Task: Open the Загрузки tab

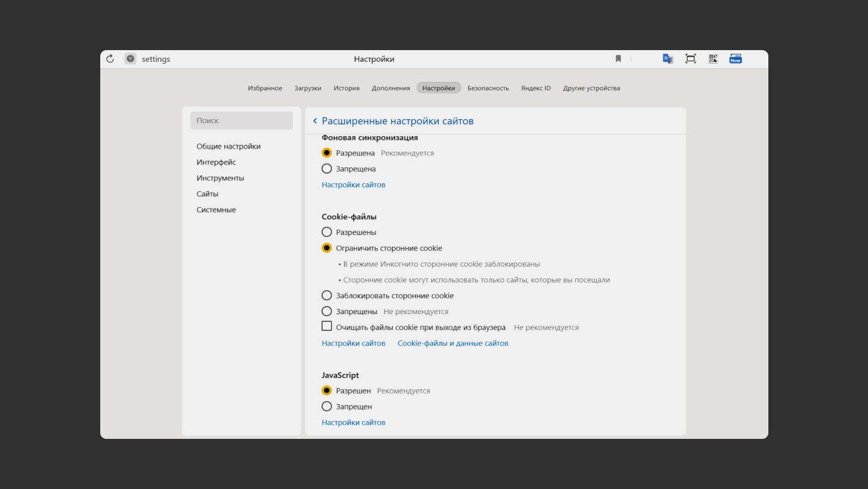Action: [x=307, y=88]
